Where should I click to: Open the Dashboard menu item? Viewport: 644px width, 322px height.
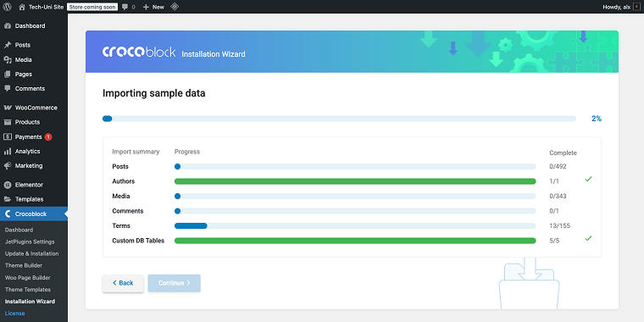click(34, 26)
